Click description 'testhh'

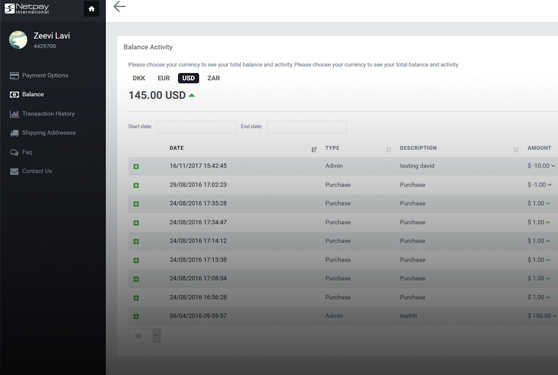[x=408, y=316]
